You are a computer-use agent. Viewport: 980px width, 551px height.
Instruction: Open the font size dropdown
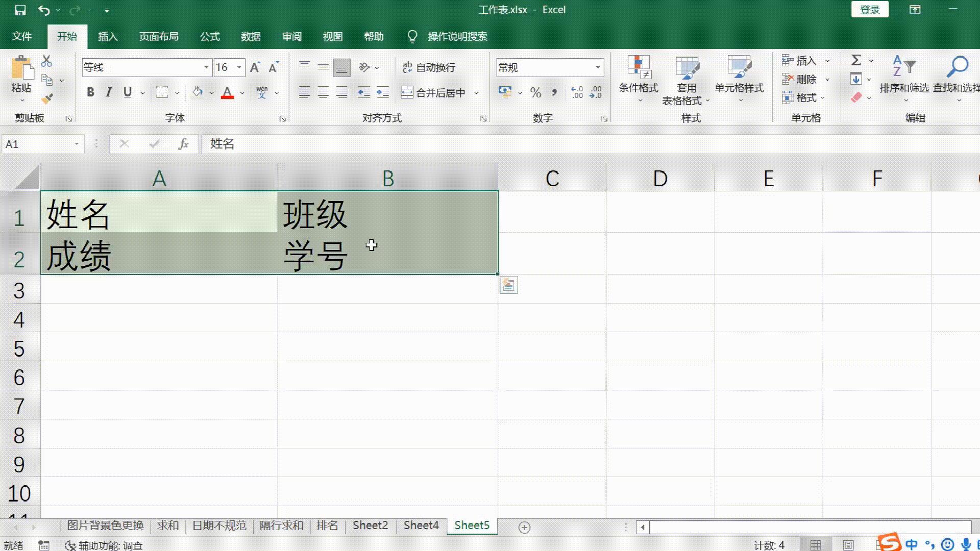click(x=239, y=67)
